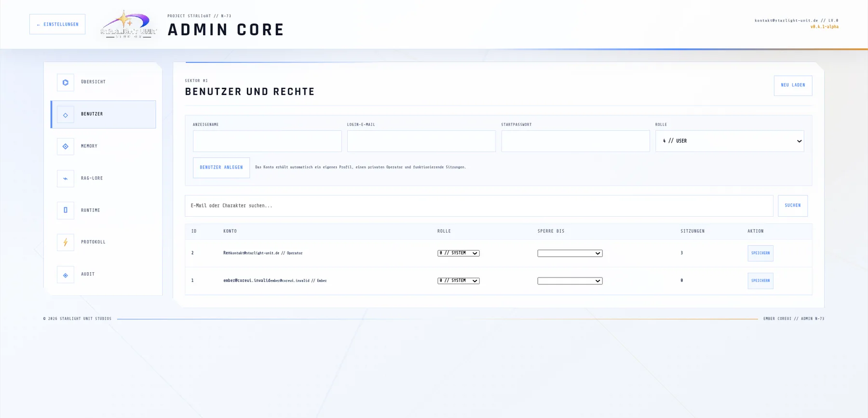
Task: Select the account cell 'Ren kontakt@starlight-unit.de // Operator'
Action: click(263, 253)
